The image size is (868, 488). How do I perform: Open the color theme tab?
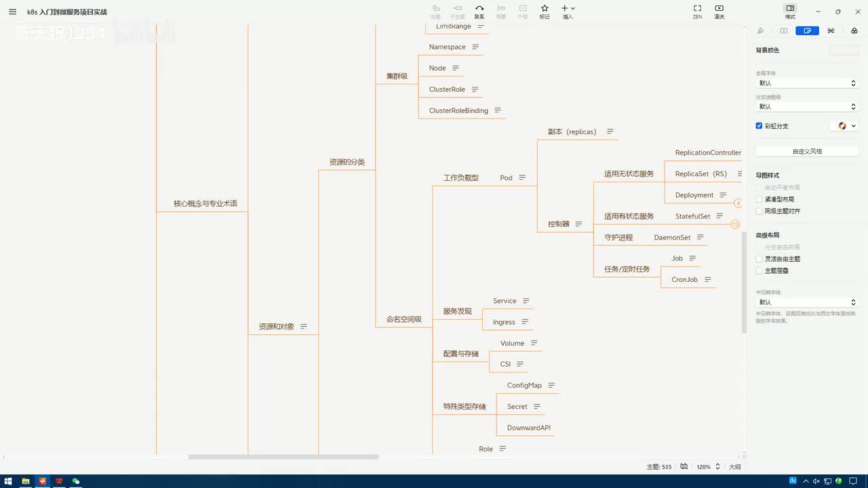(854, 30)
